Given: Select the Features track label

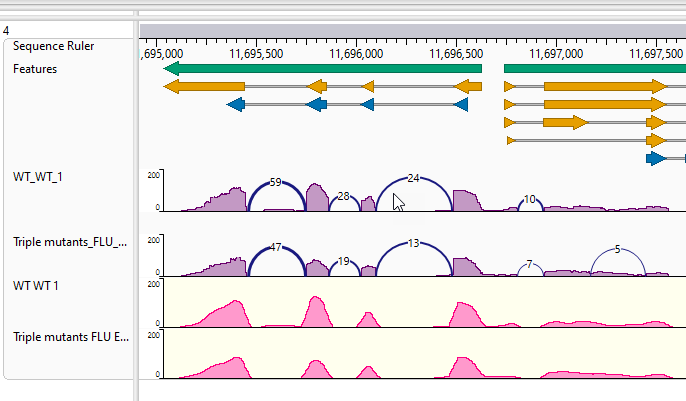Looking at the screenshot, I should click(35, 69).
